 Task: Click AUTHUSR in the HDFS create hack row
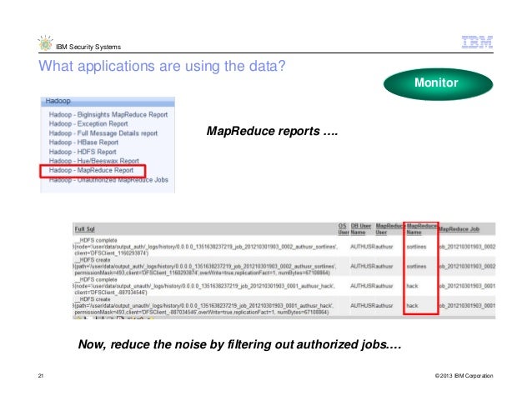pos(363,305)
